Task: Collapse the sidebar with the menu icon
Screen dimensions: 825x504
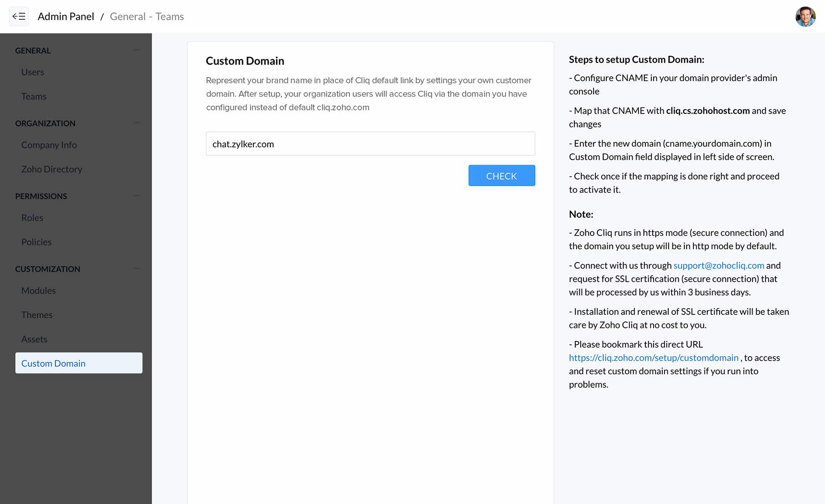Action: pos(19,16)
